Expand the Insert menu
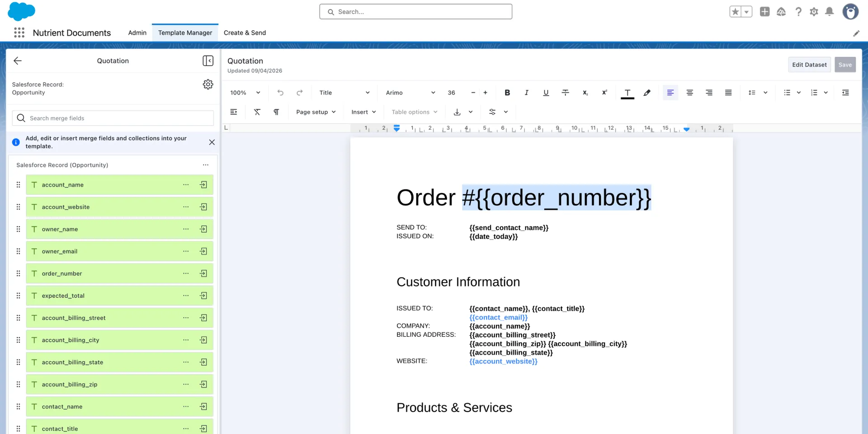 (x=363, y=112)
